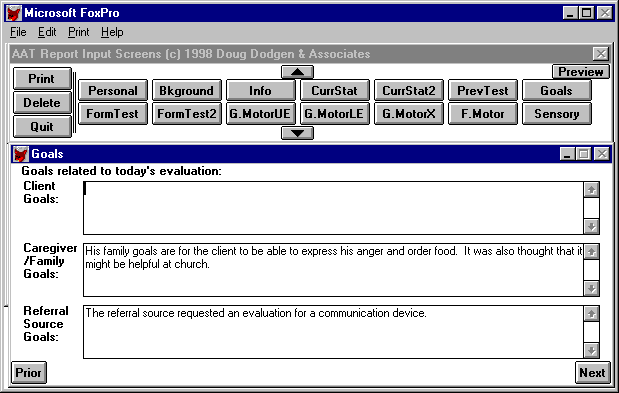This screenshot has width=619, height=393.
Task: Open the Help menu
Action: [x=112, y=32]
